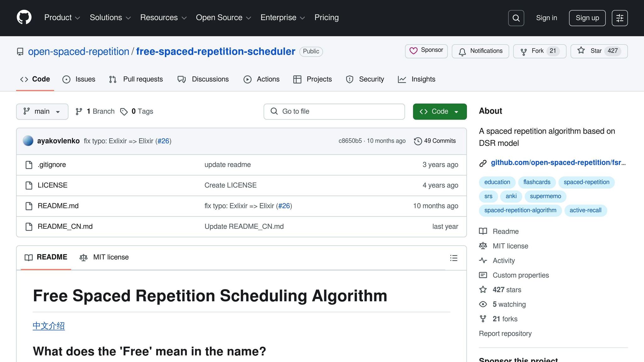Expand the Enterprise menu
Image resolution: width=644 pixels, height=362 pixels.
coord(283,18)
